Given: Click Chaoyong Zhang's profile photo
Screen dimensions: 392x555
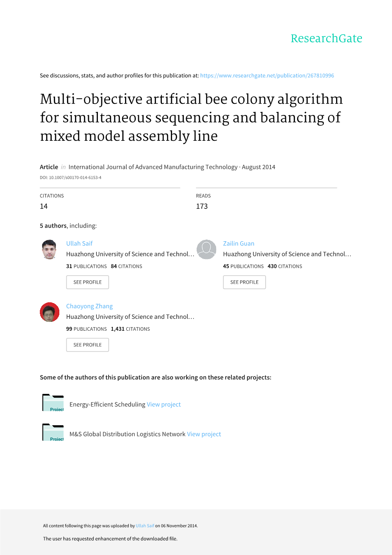Looking at the screenshot, I should 50,312.
